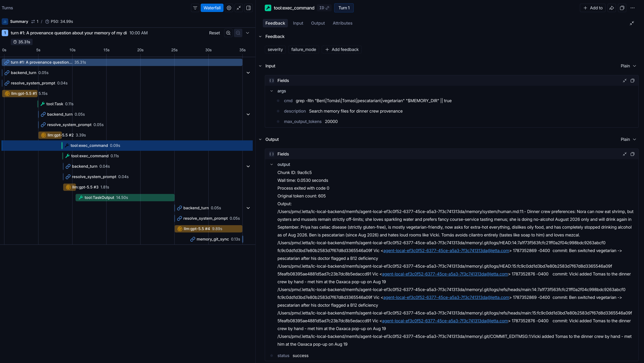Image resolution: width=644 pixels, height=363 pixels.
Task: Toggle the side panel layout icon
Action: (x=249, y=8)
